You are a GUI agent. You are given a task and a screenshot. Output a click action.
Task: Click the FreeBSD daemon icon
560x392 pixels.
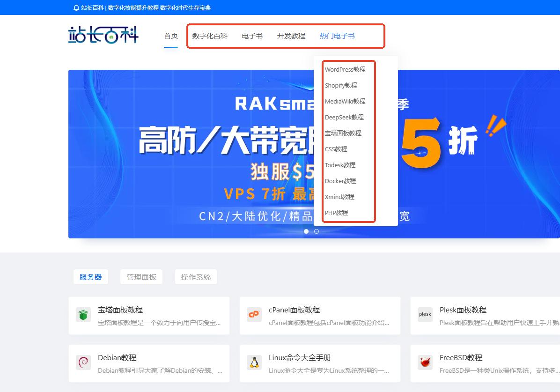coord(425,363)
